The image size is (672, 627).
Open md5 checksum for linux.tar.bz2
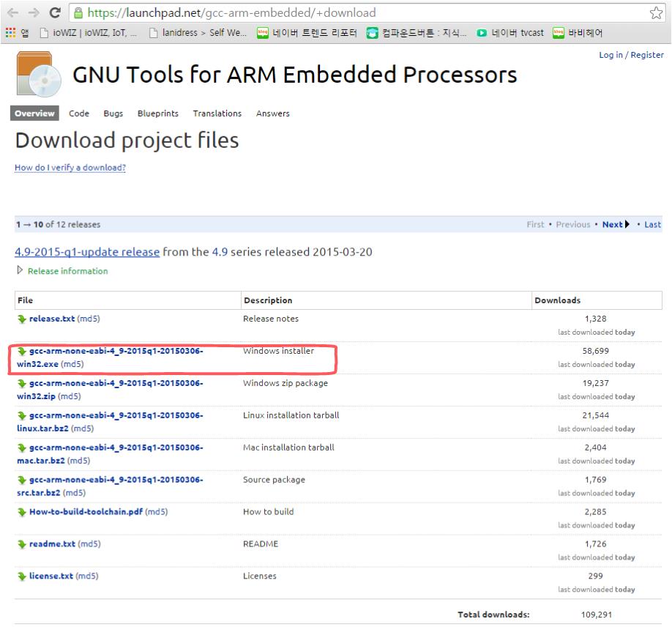click(x=82, y=428)
